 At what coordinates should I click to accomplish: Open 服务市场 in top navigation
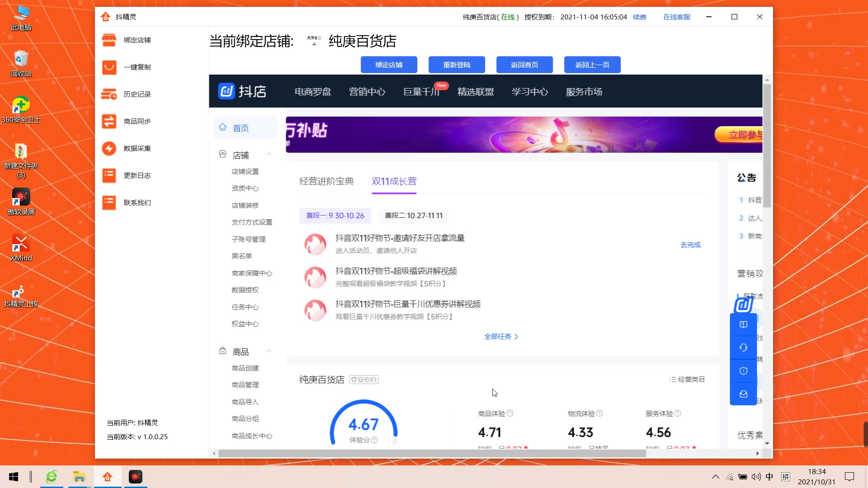point(584,92)
